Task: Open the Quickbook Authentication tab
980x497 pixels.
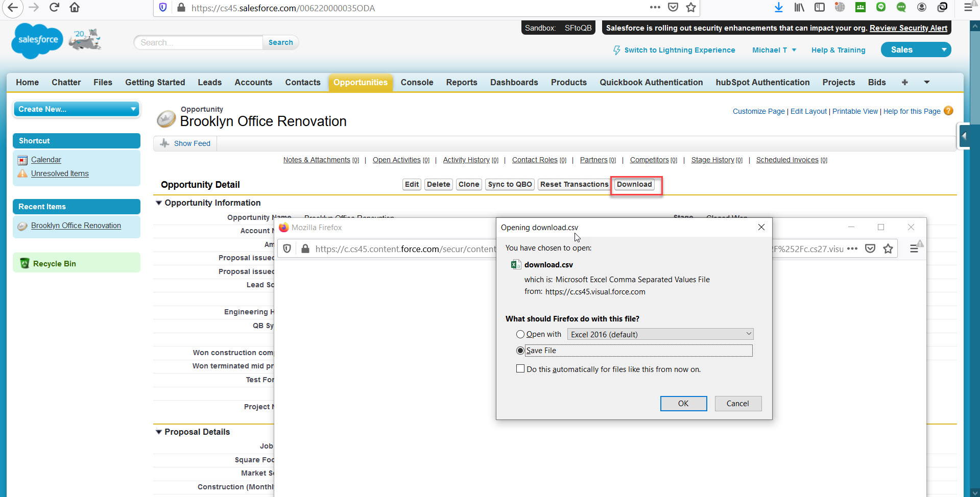Action: point(651,82)
